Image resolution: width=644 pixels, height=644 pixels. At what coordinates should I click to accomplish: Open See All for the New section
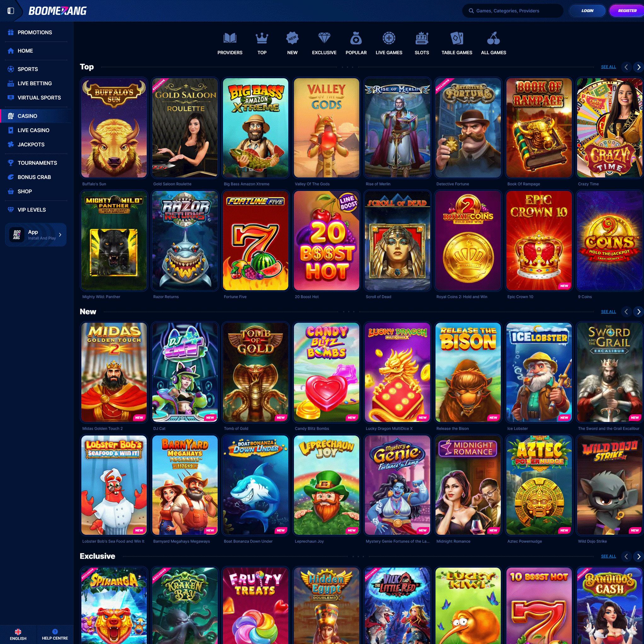(x=608, y=311)
